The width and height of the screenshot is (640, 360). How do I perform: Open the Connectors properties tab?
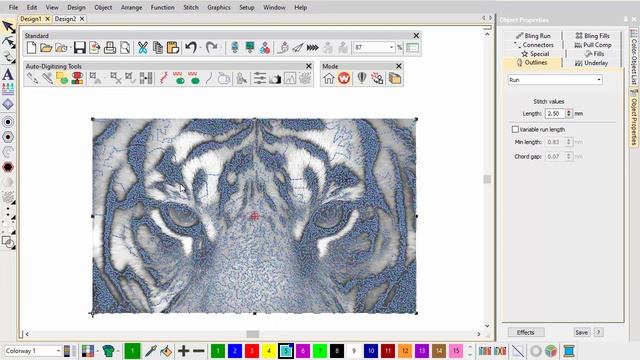click(534, 45)
